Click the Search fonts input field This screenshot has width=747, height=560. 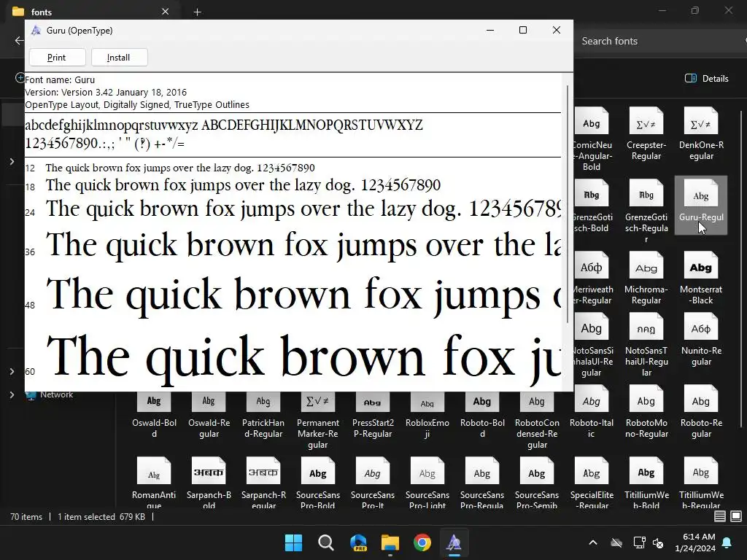[x=659, y=41]
